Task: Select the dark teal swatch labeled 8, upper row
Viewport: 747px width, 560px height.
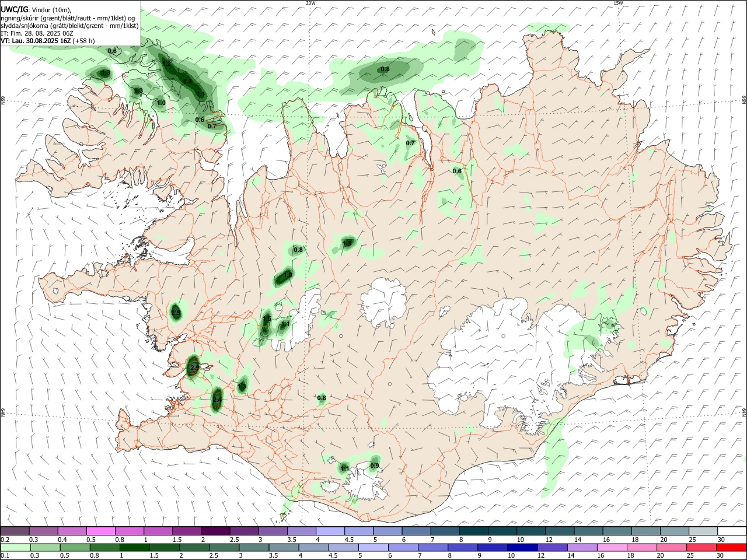Action: pos(473,531)
